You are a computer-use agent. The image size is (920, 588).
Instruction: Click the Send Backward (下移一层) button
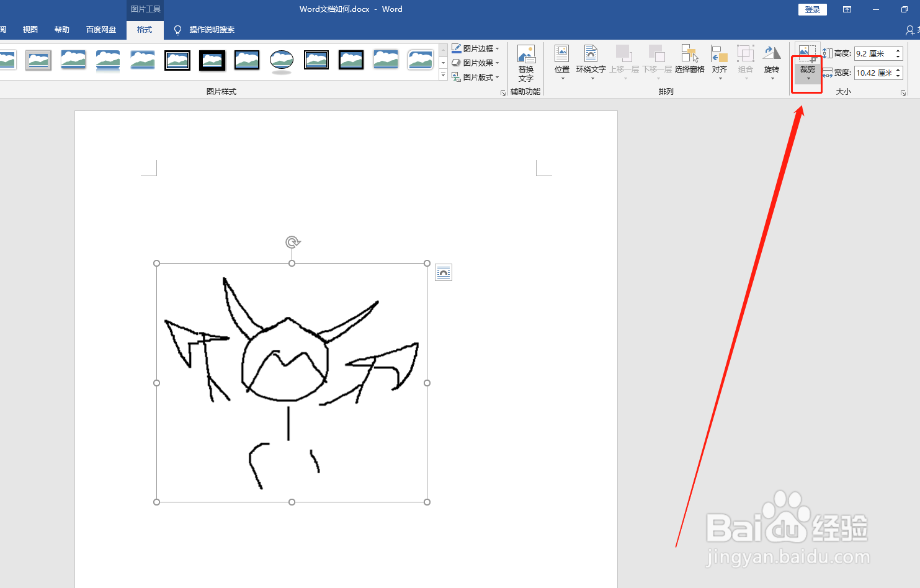(657, 63)
